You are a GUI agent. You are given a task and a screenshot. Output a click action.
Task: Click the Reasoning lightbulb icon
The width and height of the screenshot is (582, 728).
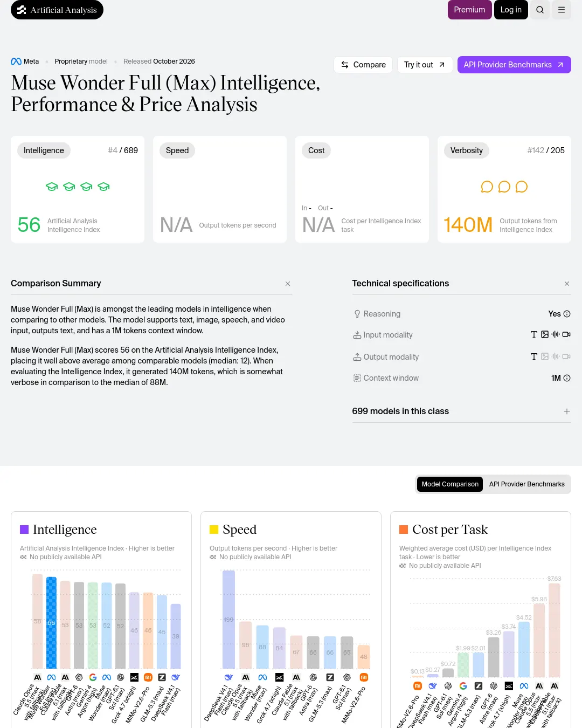pos(357,314)
